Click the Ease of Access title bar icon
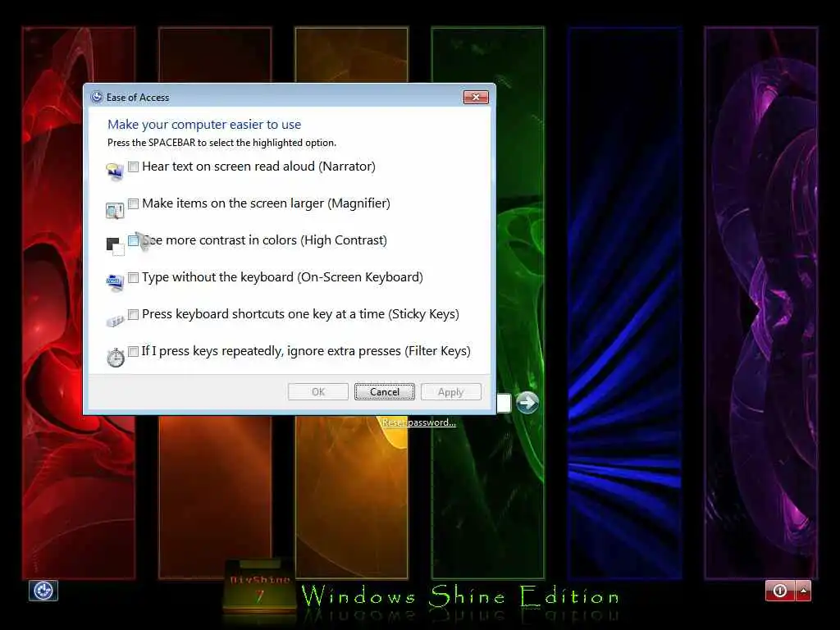 97,97
